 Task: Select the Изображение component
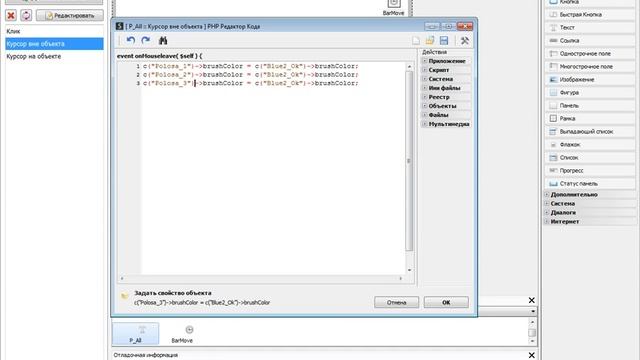(590, 80)
